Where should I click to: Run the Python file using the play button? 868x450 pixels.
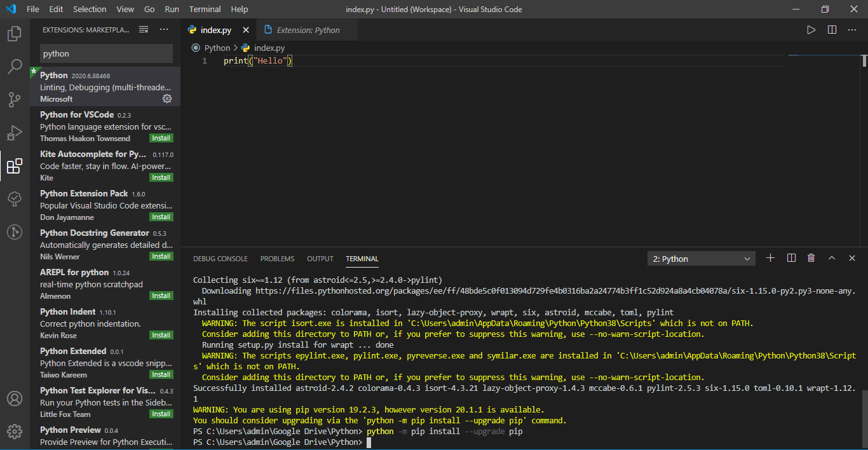(811, 29)
